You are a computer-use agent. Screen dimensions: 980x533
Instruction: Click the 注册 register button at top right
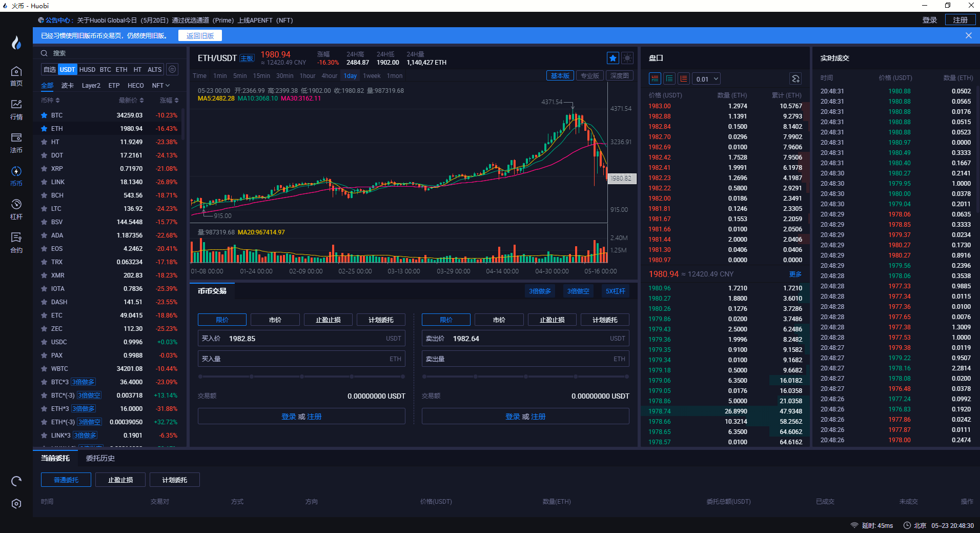[x=961, y=20]
